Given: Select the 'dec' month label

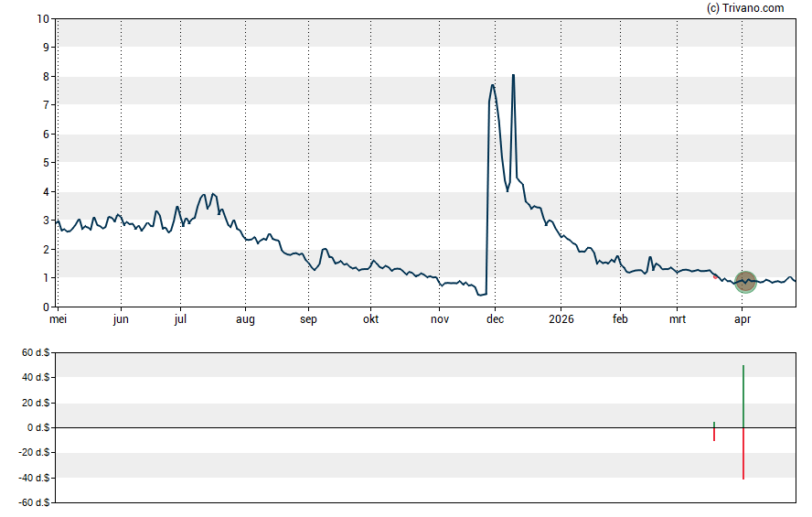Looking at the screenshot, I should pyautogui.click(x=495, y=319).
